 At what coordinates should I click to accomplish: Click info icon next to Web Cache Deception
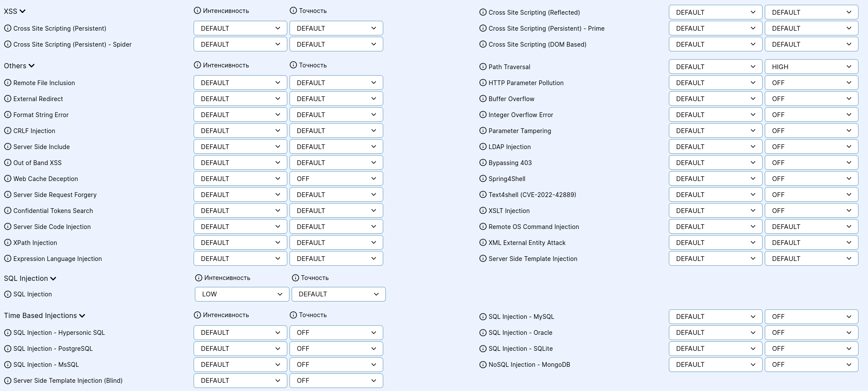click(8, 178)
